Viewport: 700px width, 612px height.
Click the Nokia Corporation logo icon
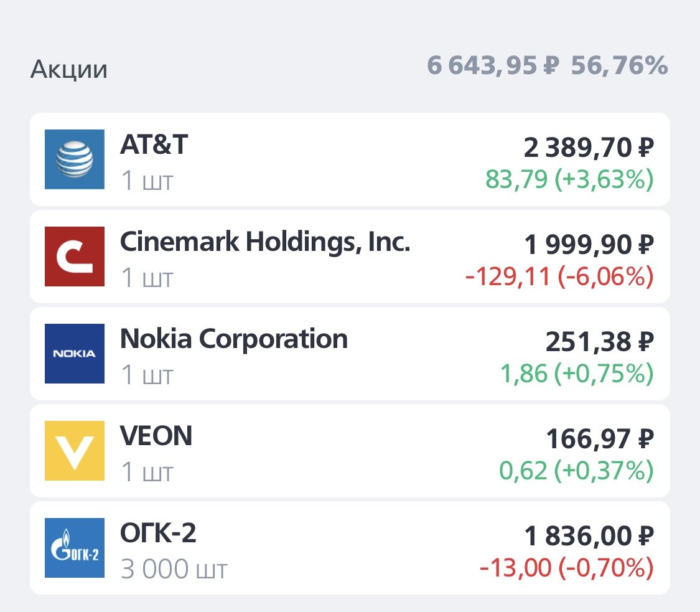coord(74,354)
